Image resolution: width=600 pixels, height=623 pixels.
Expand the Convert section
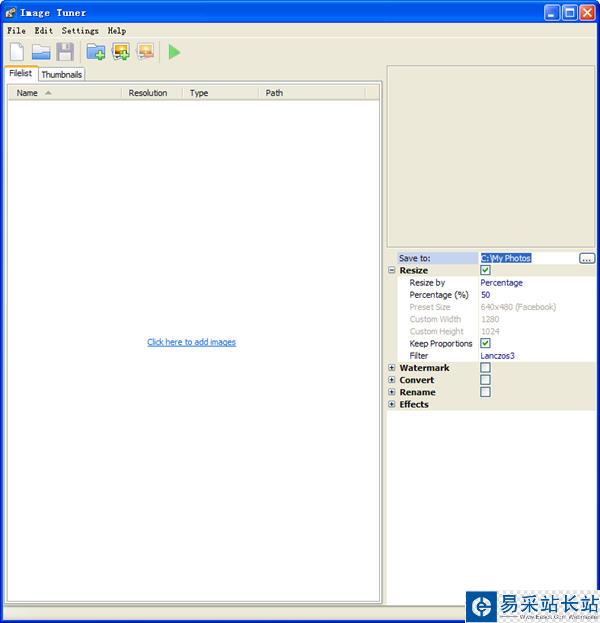392,380
